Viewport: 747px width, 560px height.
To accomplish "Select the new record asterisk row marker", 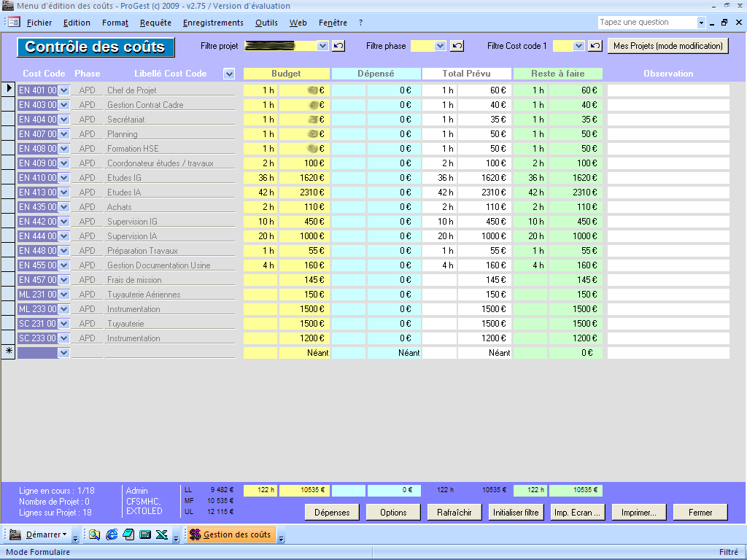I will (9, 351).
